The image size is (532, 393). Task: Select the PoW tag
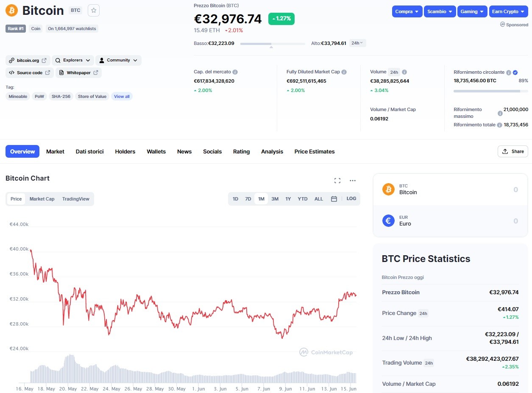click(39, 96)
